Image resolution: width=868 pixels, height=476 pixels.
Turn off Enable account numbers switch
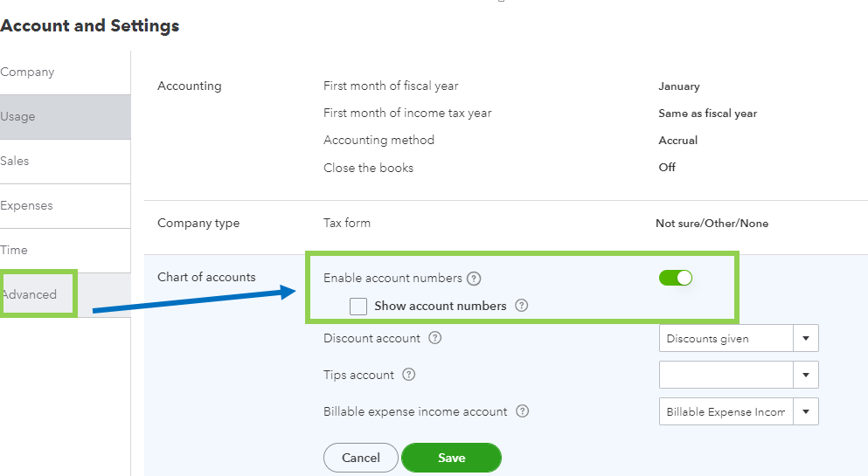coord(676,278)
